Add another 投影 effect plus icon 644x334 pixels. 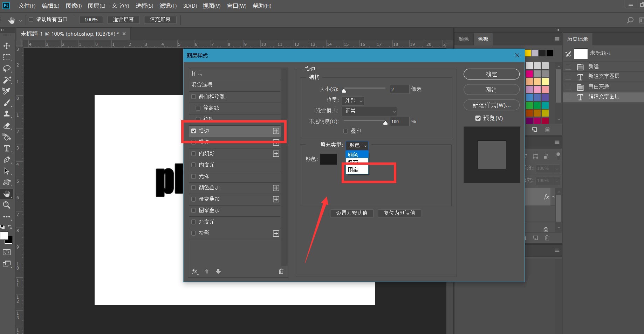276,234
